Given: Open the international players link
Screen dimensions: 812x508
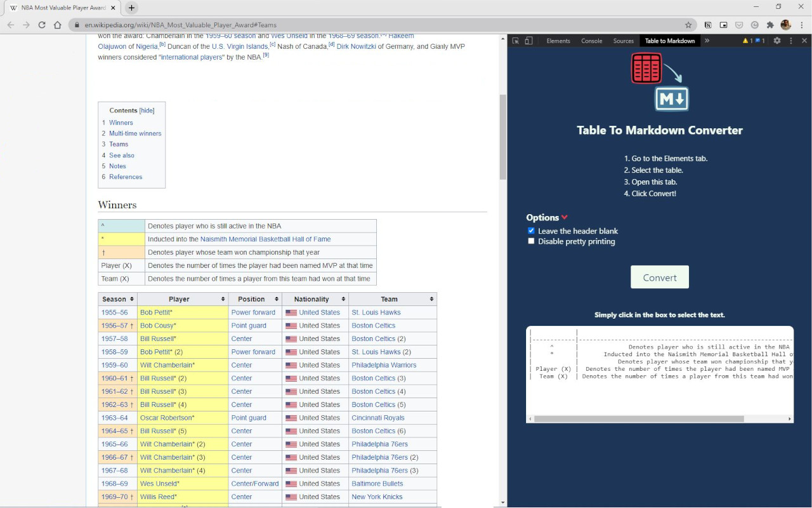Looking at the screenshot, I should coord(192,57).
